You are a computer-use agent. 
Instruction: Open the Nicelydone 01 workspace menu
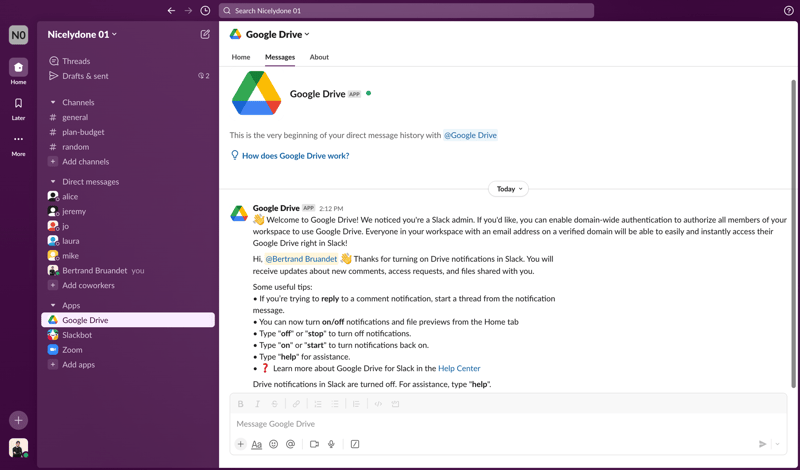point(82,34)
